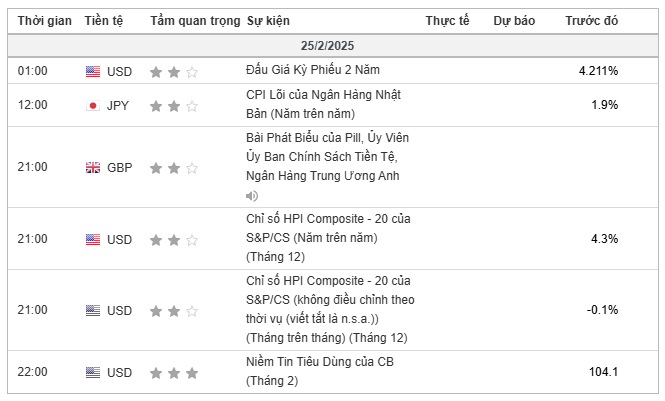Screen dimensions: 665x401
Task: Click the three-star importance rating for CB Consumer Confidence
Action: pos(174,373)
